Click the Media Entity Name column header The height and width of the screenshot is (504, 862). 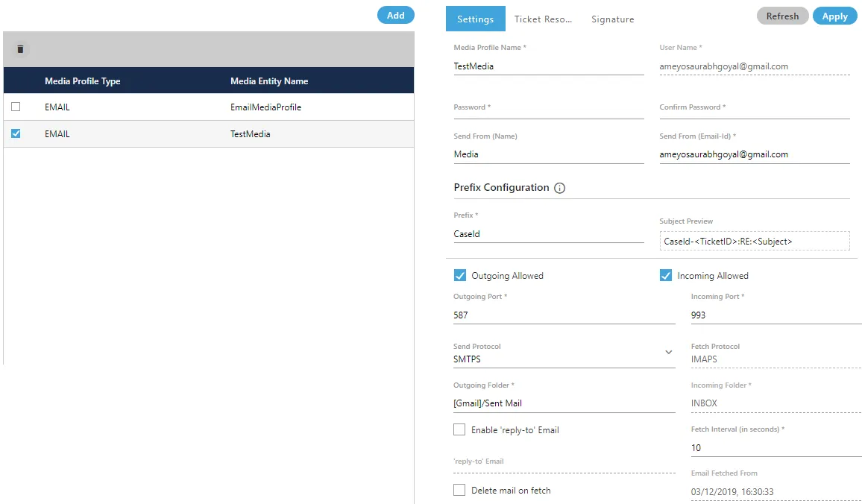[269, 81]
